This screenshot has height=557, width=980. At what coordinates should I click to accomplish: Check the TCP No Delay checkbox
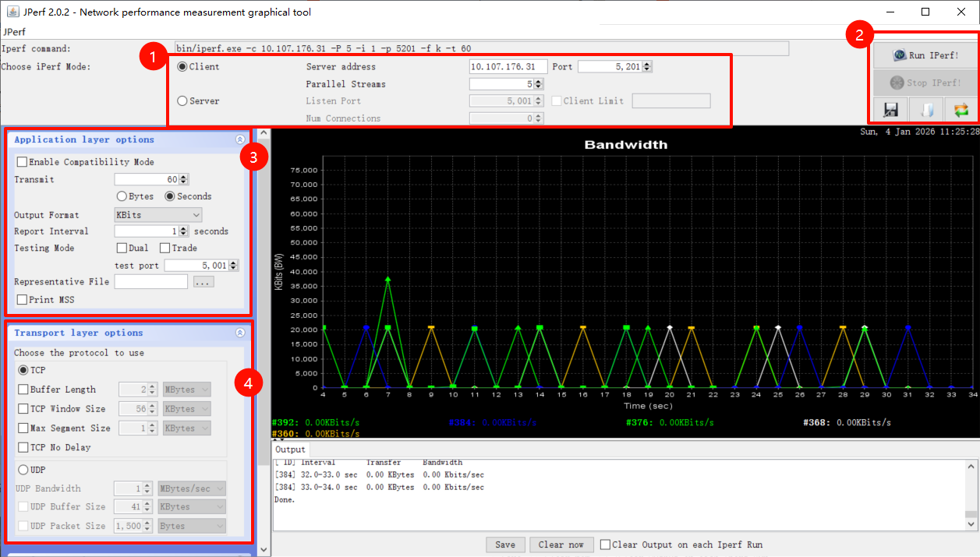[23, 448]
